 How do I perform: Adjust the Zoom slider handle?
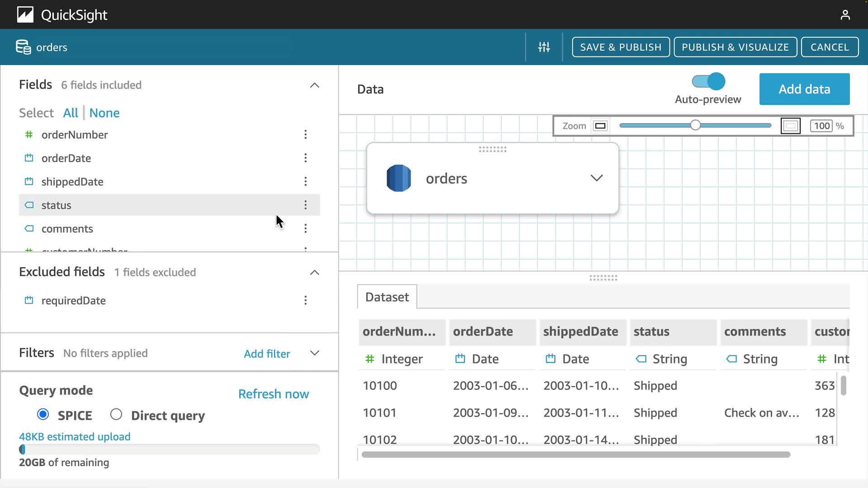coord(695,126)
